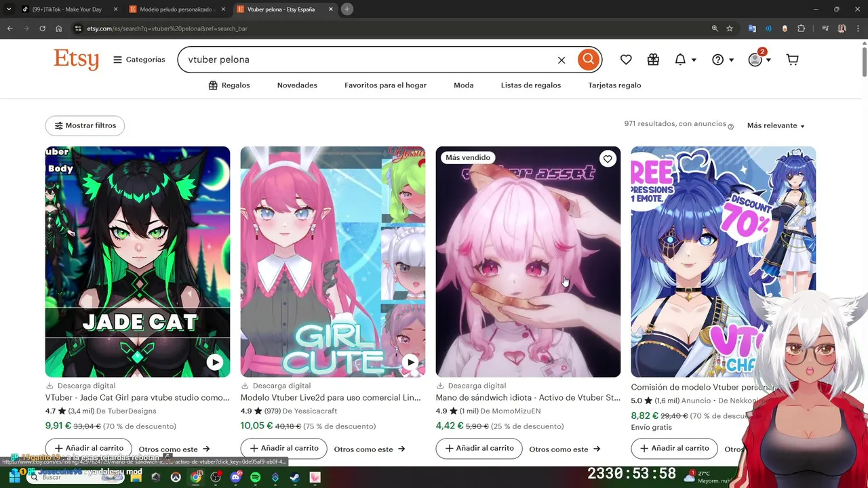This screenshot has width=868, height=488.
Task: Click the address bar URL
Action: point(167,28)
